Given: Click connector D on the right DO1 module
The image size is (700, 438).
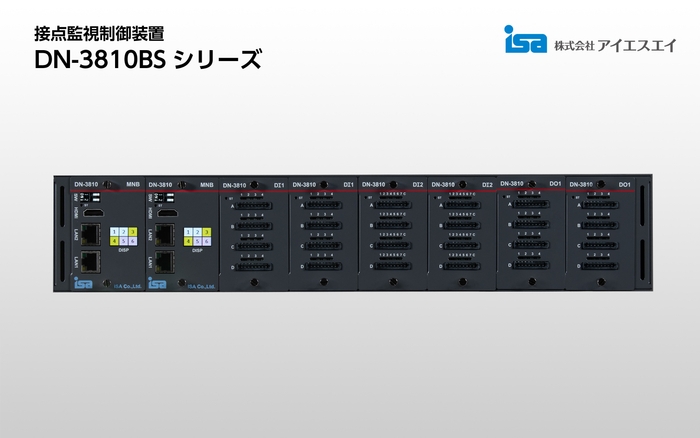Looking at the screenshot, I should 600,266.
